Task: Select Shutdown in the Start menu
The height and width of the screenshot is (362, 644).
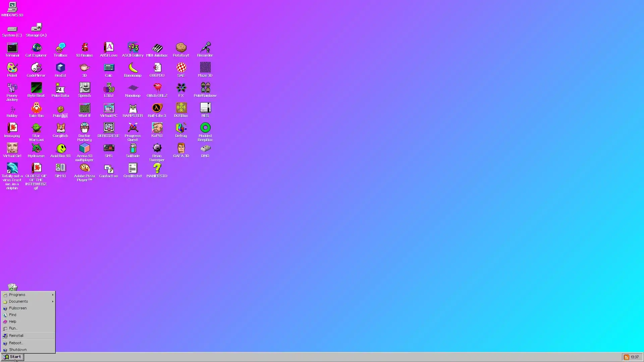Action: point(18,350)
